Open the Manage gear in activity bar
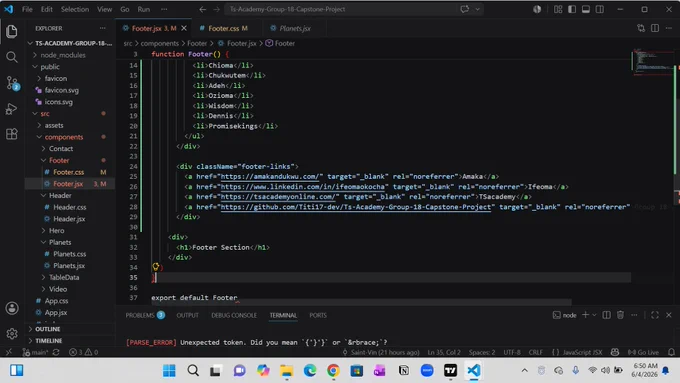Viewport: 680px width, 383px height. click(x=12, y=333)
